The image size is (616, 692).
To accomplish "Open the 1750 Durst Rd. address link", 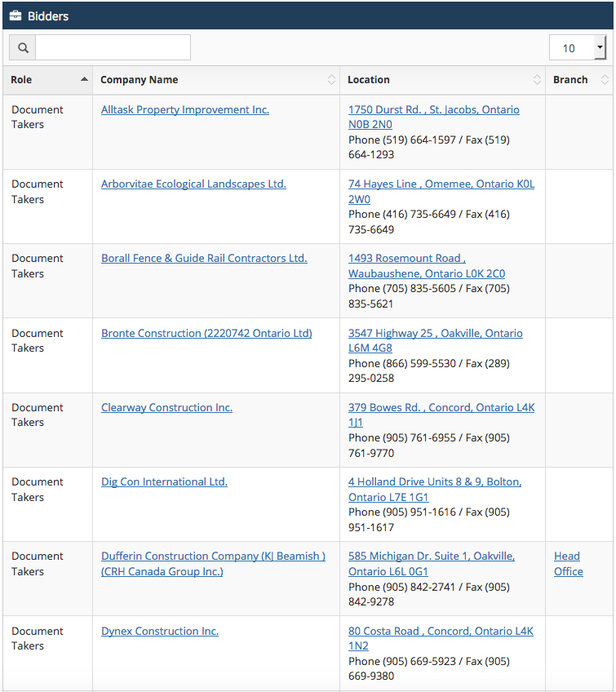I will (434, 117).
